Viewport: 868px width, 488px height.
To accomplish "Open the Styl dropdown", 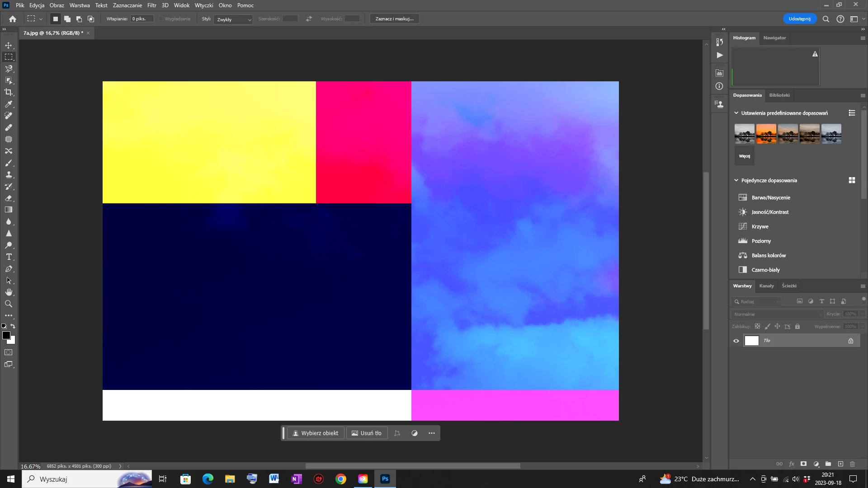I will click(x=233, y=19).
